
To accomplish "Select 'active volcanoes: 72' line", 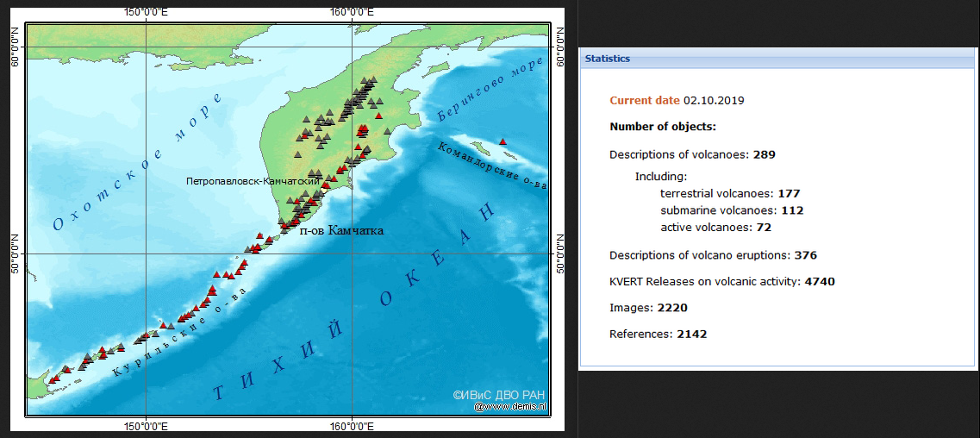I will click(715, 228).
